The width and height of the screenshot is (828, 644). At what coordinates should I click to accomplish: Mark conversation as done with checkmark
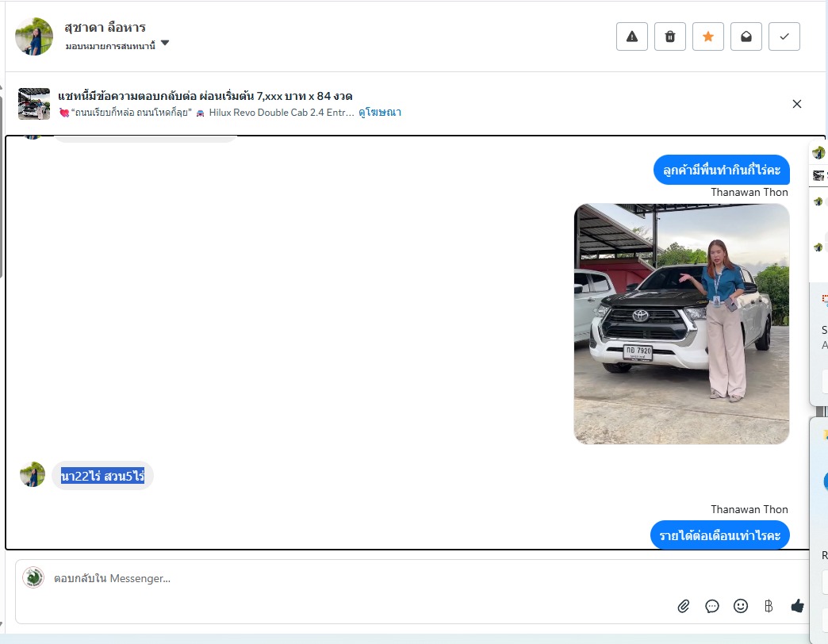tap(784, 36)
